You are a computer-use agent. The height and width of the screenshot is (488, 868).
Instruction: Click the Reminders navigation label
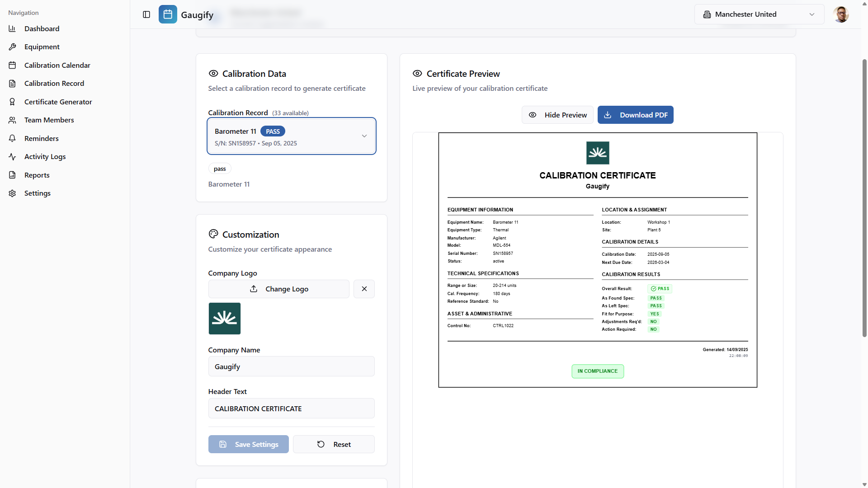(x=42, y=138)
